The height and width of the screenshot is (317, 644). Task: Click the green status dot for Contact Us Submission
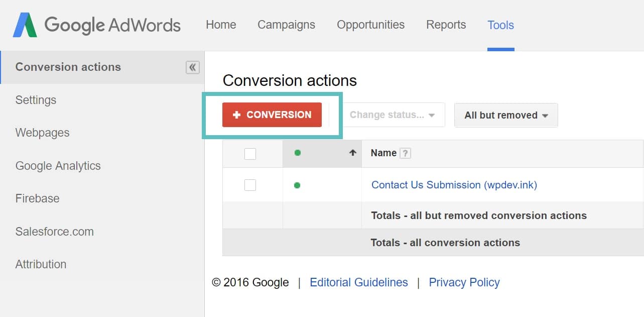pyautogui.click(x=297, y=185)
